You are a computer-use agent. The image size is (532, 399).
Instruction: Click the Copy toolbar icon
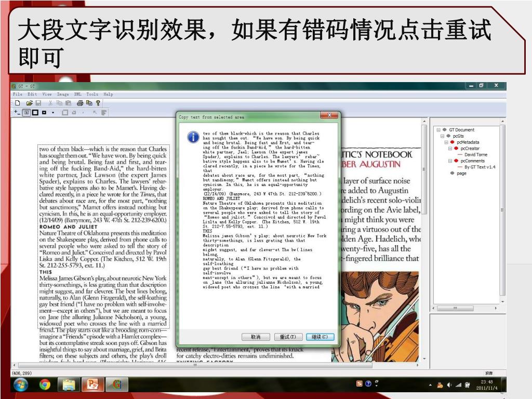(59, 103)
